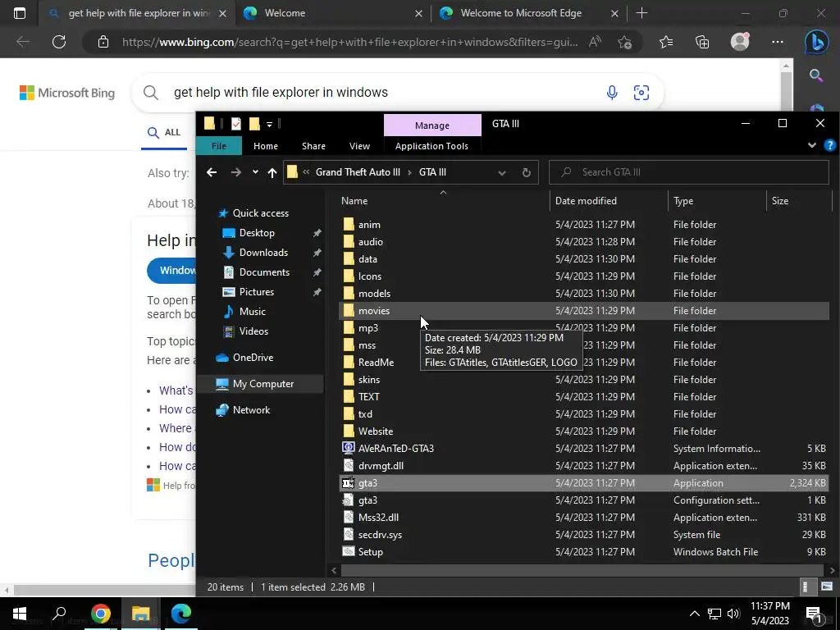Open the Share ribbon tab
Viewport: 840px width, 630px height.
click(313, 146)
